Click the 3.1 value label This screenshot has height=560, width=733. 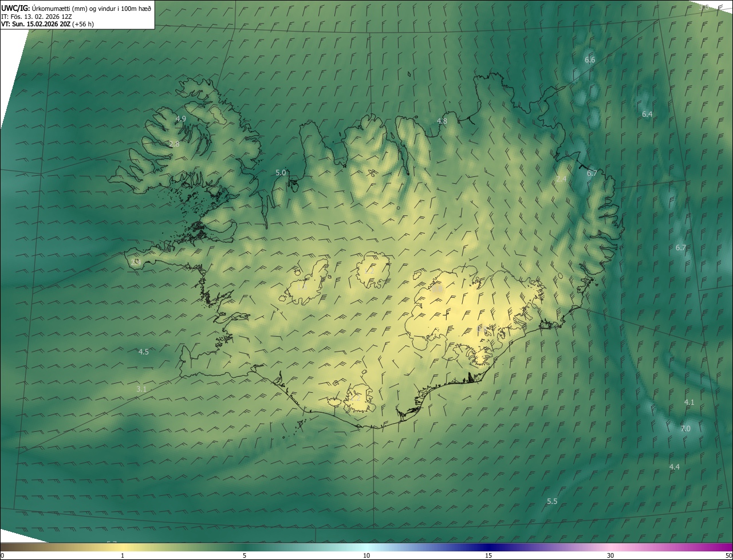pyautogui.click(x=141, y=389)
